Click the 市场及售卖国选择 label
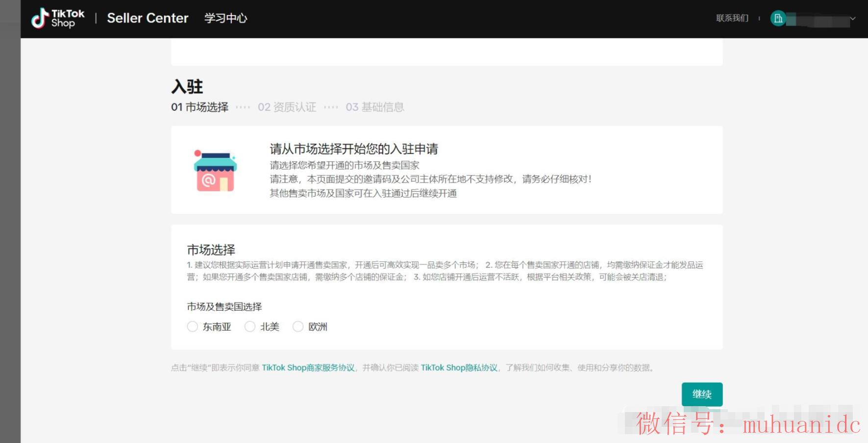 click(x=224, y=307)
